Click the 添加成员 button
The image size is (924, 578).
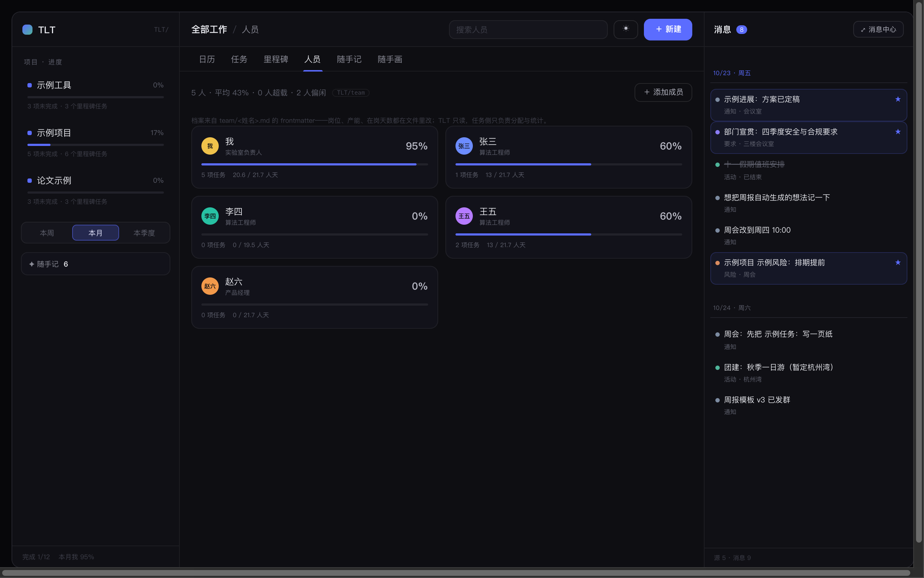pyautogui.click(x=663, y=92)
